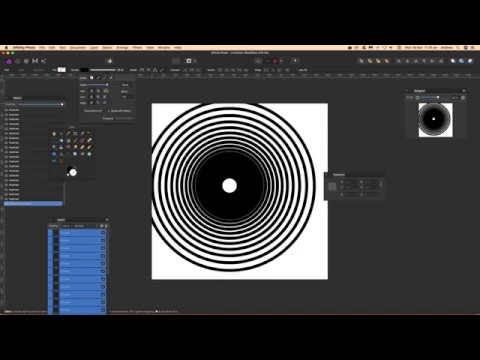Open the Document menu
The height and width of the screenshot is (360, 480).
(x=77, y=48)
